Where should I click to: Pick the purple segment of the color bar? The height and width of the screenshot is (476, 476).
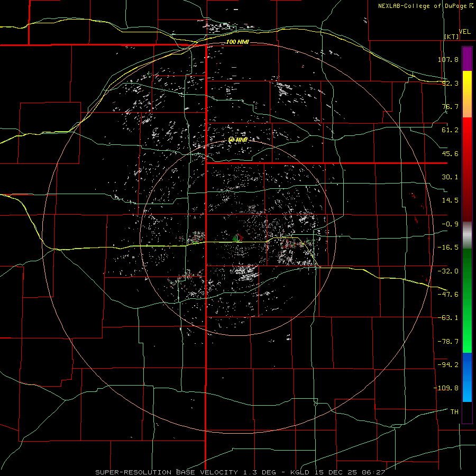click(x=467, y=59)
